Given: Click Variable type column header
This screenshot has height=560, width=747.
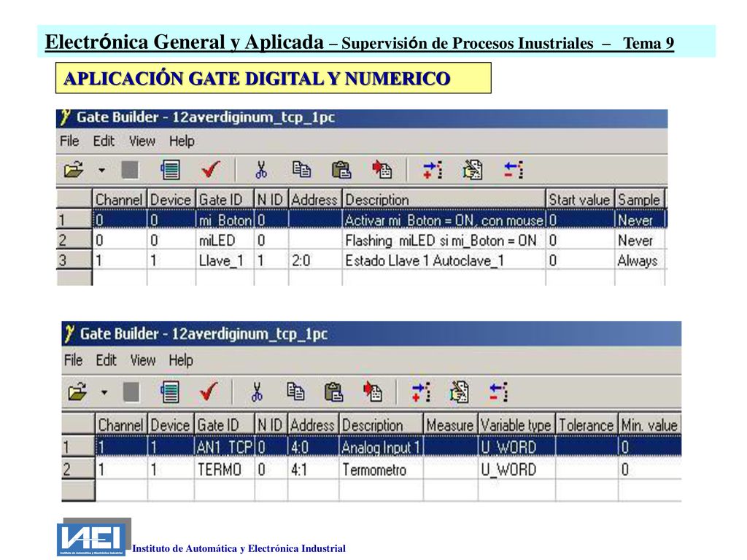Looking at the screenshot, I should click(x=516, y=425).
